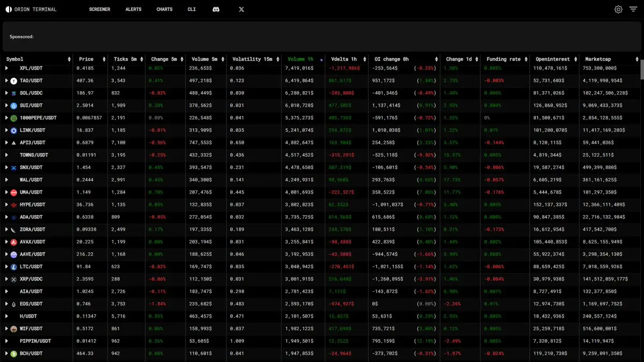Click the LTC/USDT coin icon
The width and height of the screenshot is (644, 362).
point(14,267)
